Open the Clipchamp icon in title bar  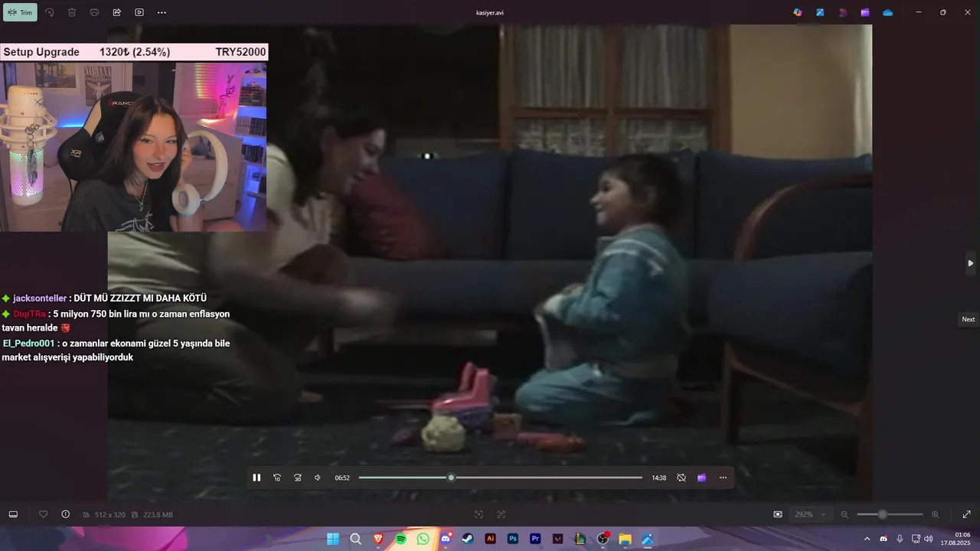[x=865, y=12]
